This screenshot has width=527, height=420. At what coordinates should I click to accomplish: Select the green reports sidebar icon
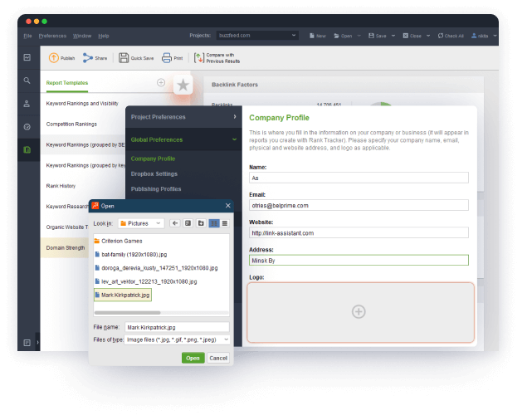point(27,150)
